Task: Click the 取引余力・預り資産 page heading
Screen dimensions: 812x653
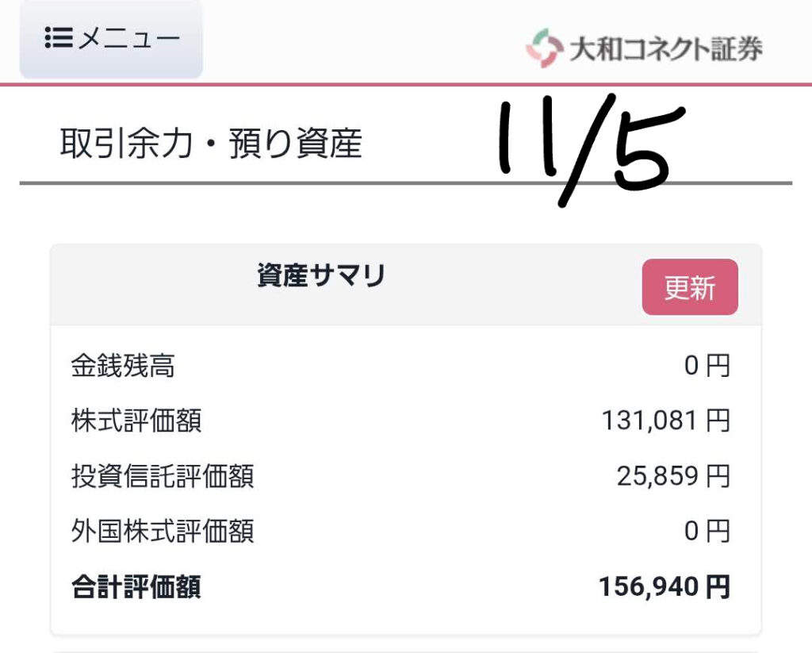Action: 211,144
